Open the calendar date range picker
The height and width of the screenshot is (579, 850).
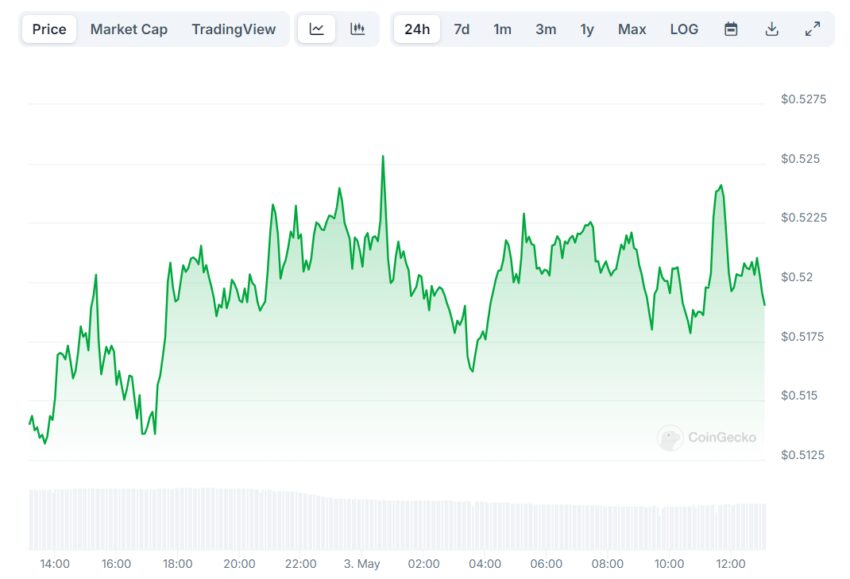[x=731, y=29]
